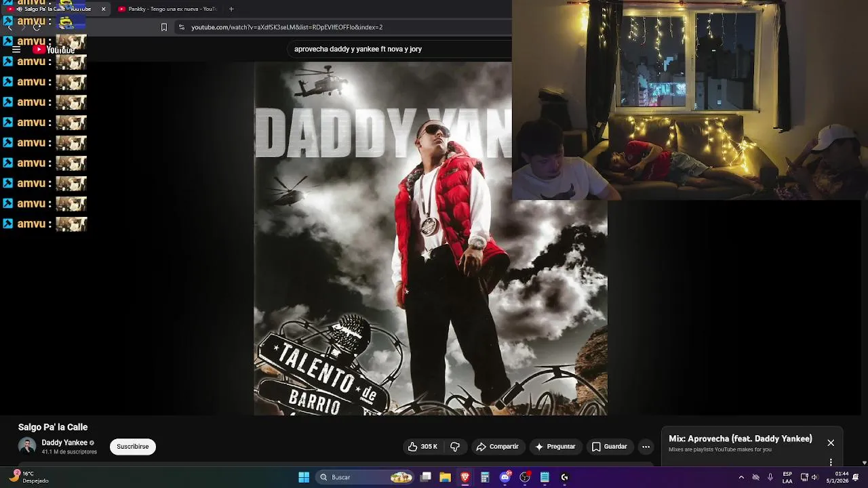This screenshot has width=868, height=488.
Task: Click the YouTube search box
Action: point(400,49)
